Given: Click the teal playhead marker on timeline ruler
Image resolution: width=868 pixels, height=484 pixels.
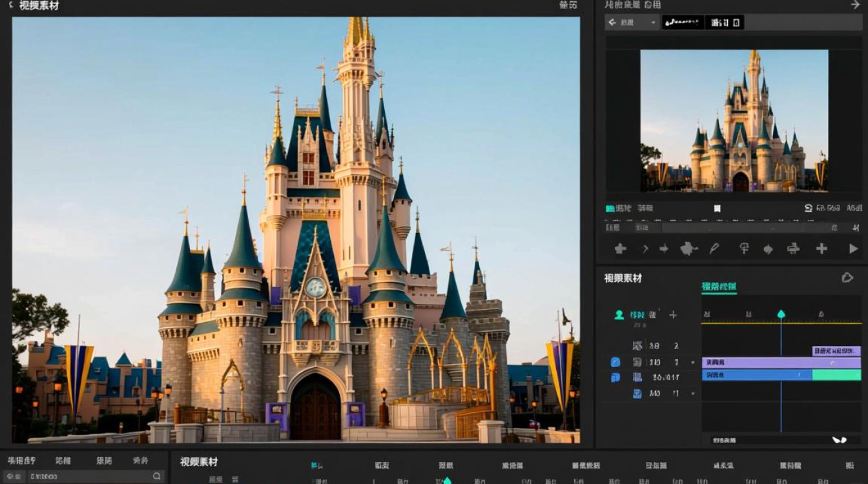Looking at the screenshot, I should [x=781, y=314].
